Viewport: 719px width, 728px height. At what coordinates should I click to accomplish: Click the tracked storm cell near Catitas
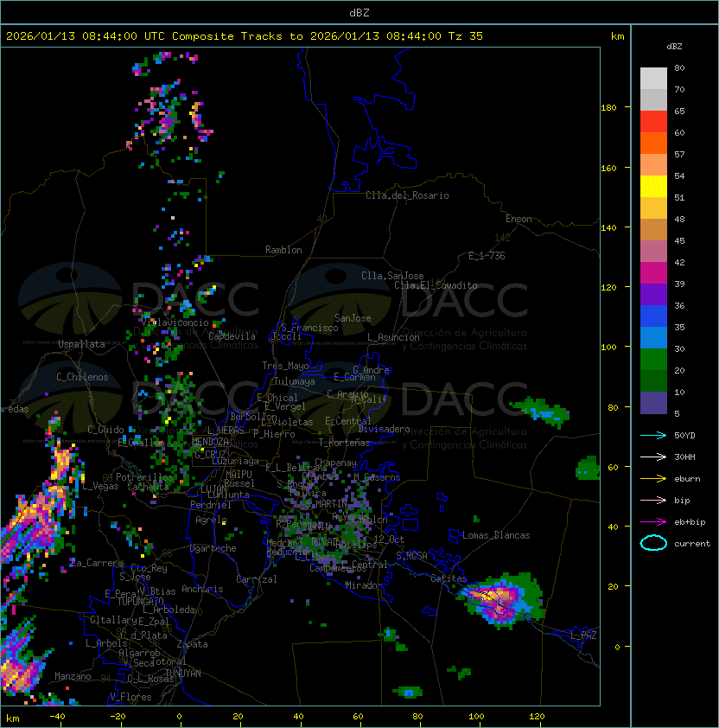(499, 601)
